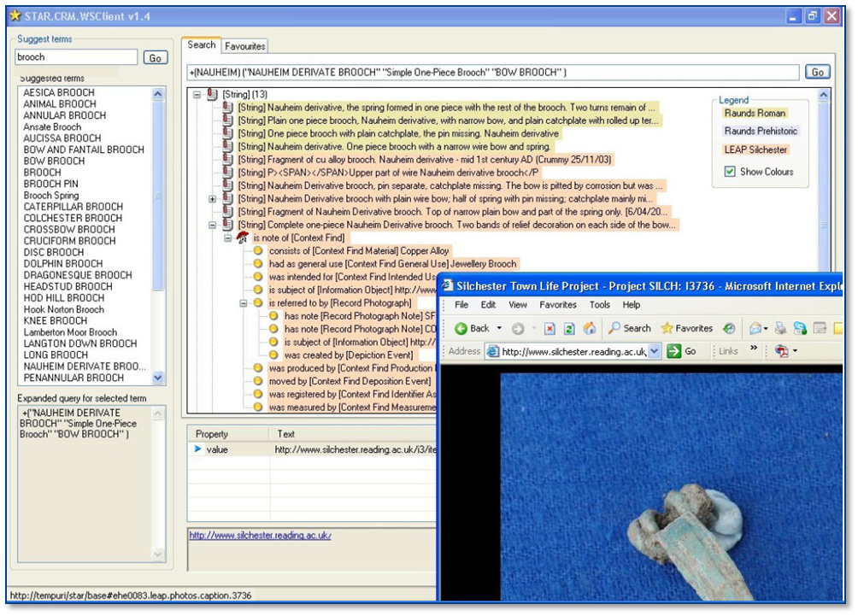Viewport: 858px width, 616px height.
Task: Open the Back history dropdown arrow
Action: click(x=499, y=328)
